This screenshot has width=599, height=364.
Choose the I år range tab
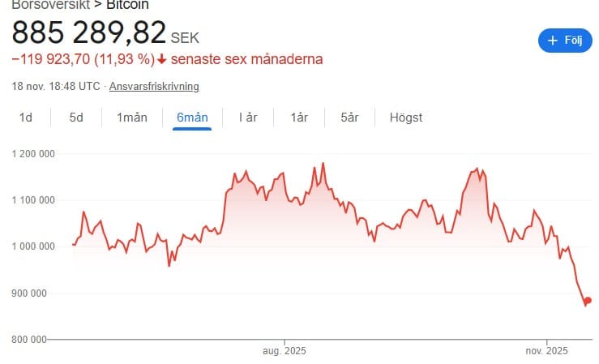point(248,118)
